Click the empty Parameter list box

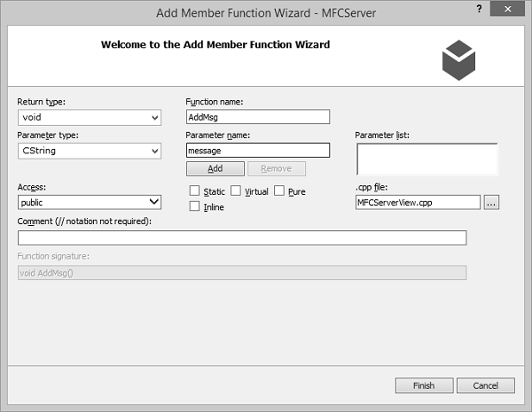coord(426,159)
